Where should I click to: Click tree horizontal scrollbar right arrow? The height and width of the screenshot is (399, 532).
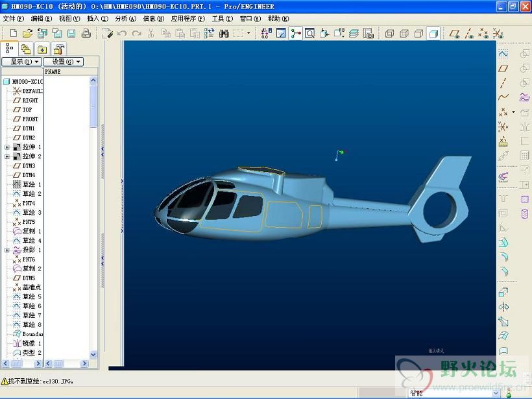pos(38,363)
